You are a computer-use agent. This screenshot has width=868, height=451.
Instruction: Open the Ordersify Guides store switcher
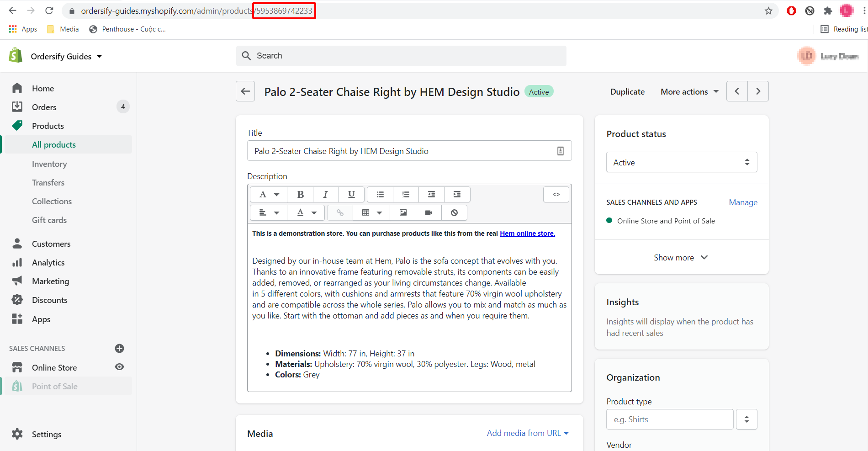click(x=66, y=56)
